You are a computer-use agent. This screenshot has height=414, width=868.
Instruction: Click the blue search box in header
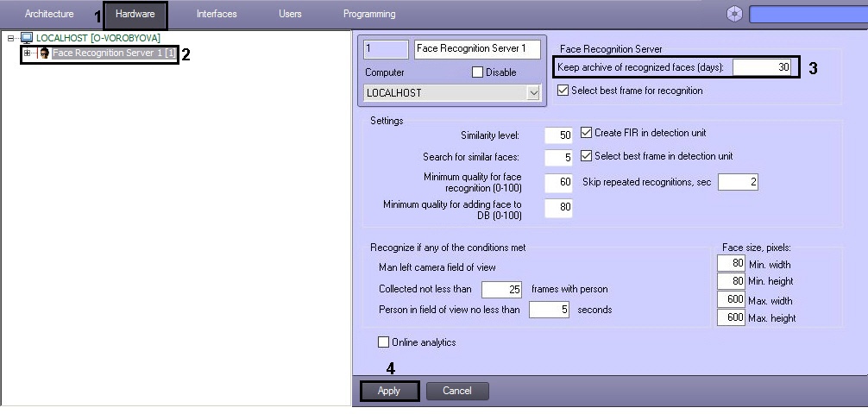coord(808,15)
